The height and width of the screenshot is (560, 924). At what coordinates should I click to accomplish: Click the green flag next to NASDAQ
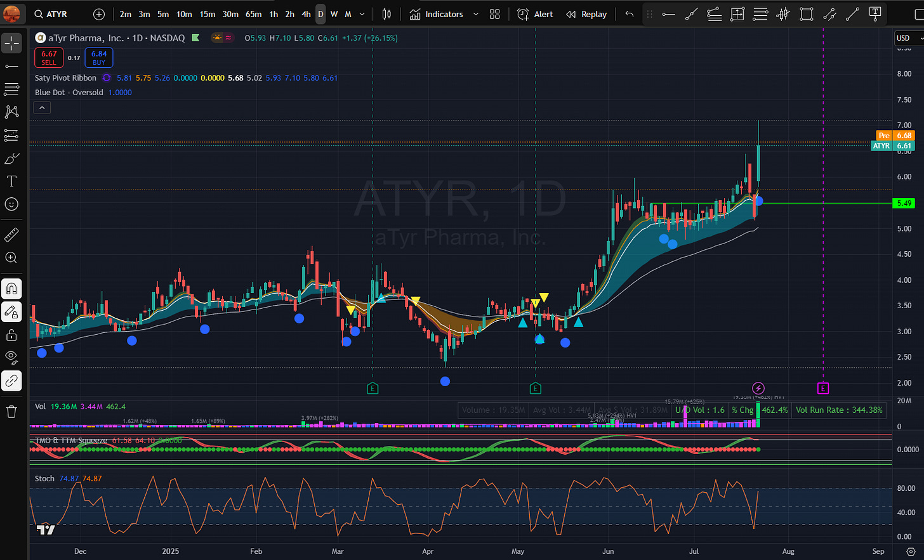tap(196, 38)
